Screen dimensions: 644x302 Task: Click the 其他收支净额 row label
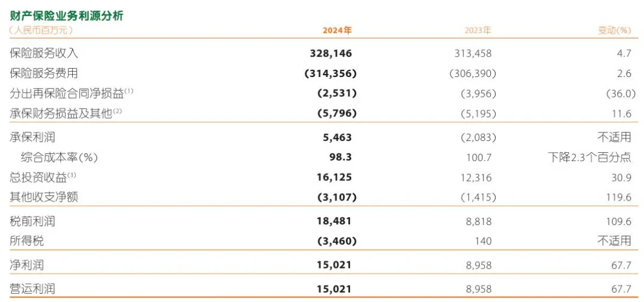(x=44, y=197)
